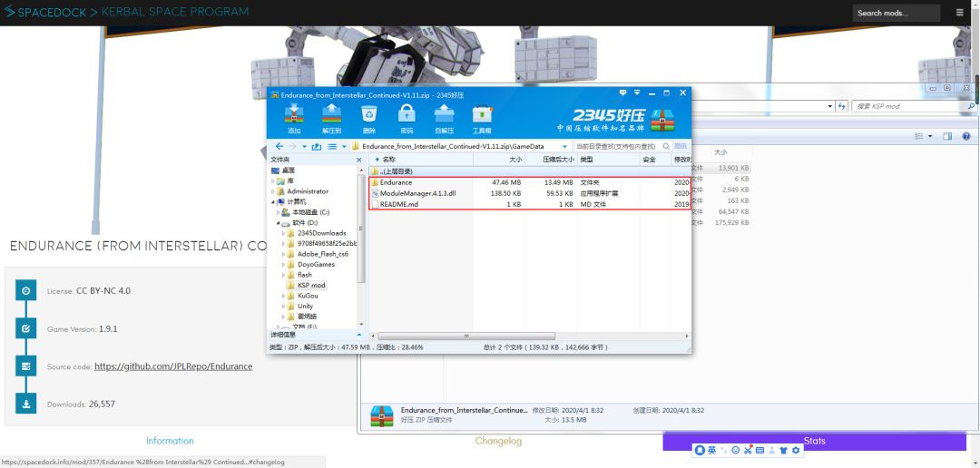
Task: Open view mode dropdown arrow
Action: click(x=342, y=147)
